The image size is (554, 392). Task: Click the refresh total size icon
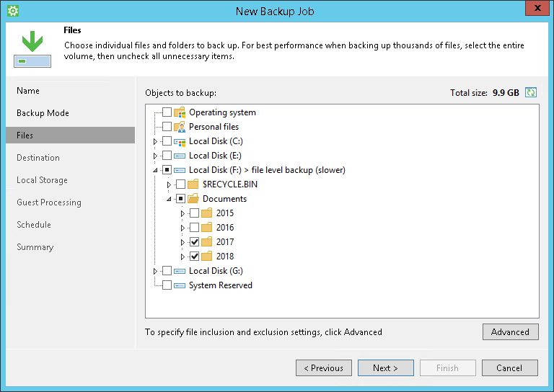tap(531, 92)
